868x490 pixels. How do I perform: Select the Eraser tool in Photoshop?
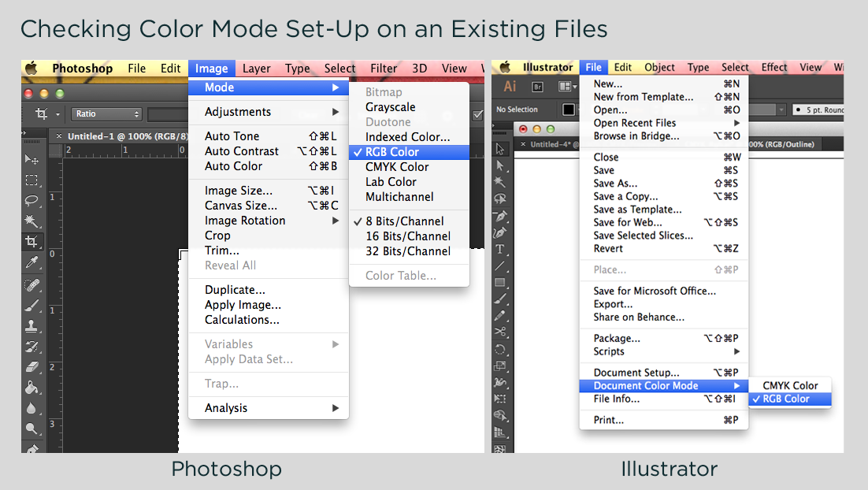tap(32, 367)
